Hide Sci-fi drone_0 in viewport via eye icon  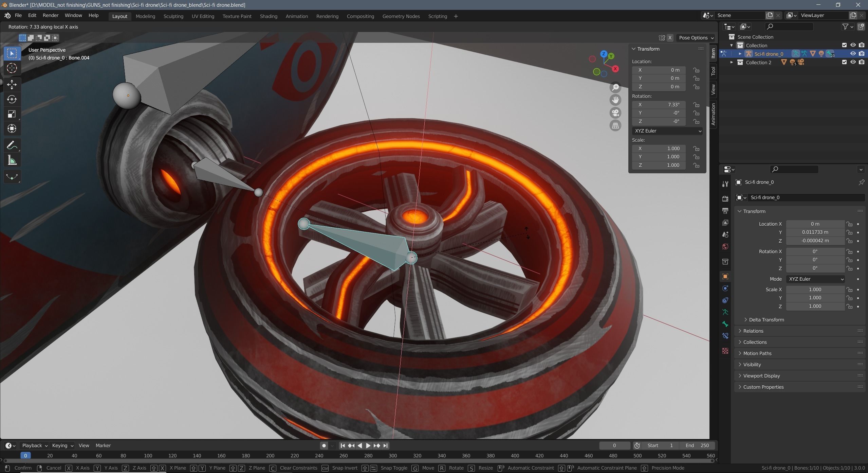click(853, 54)
